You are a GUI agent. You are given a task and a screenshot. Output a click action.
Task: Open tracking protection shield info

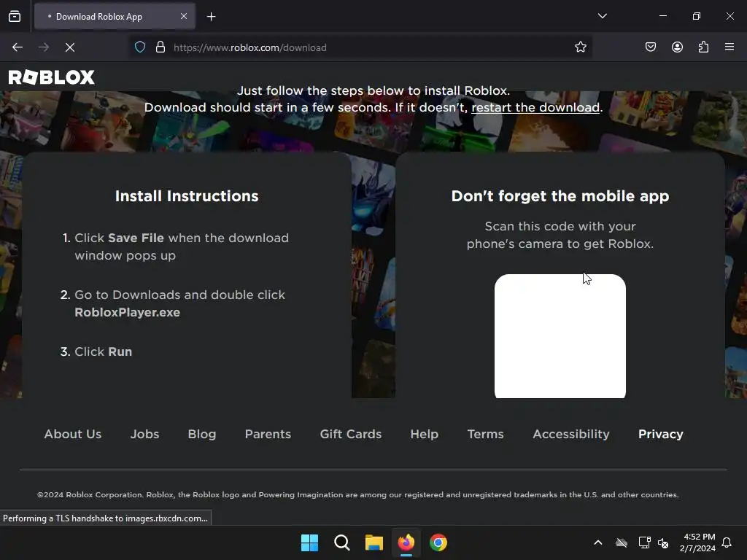click(x=140, y=47)
